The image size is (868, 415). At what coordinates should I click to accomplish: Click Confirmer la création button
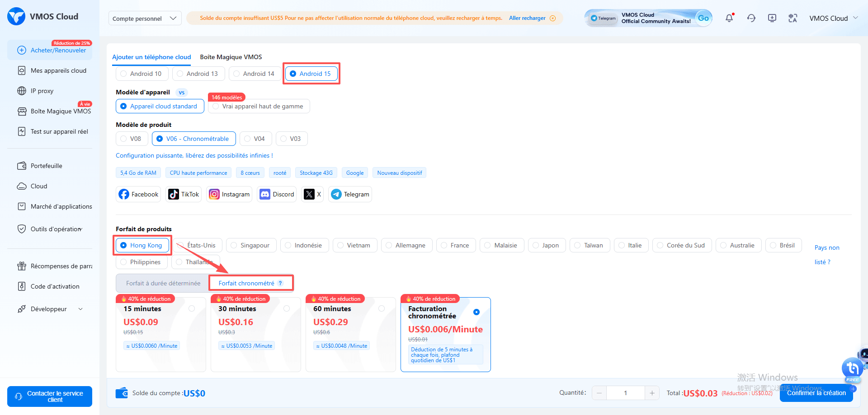(816, 393)
